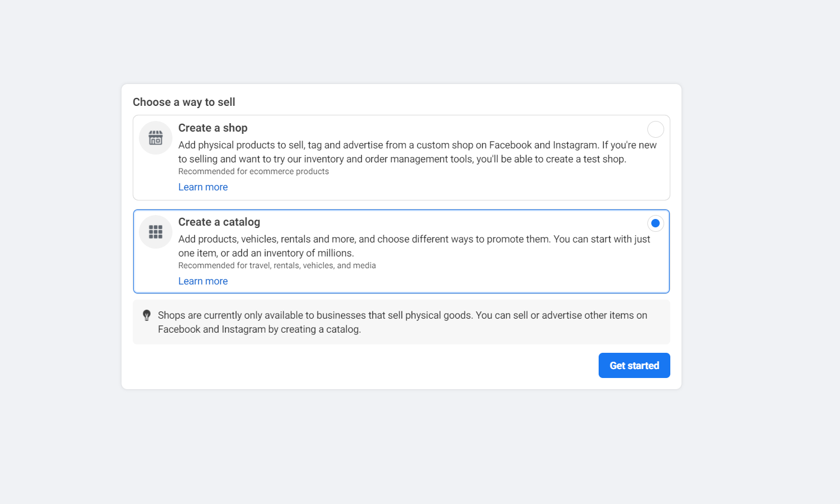Click the Create a shop title
Screen dimensions: 840x504
(x=213, y=128)
